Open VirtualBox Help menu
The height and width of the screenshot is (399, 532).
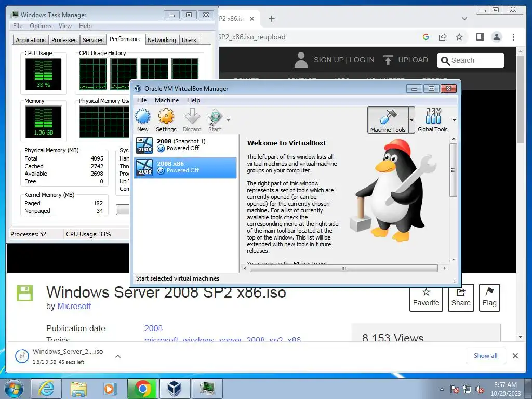[193, 100]
